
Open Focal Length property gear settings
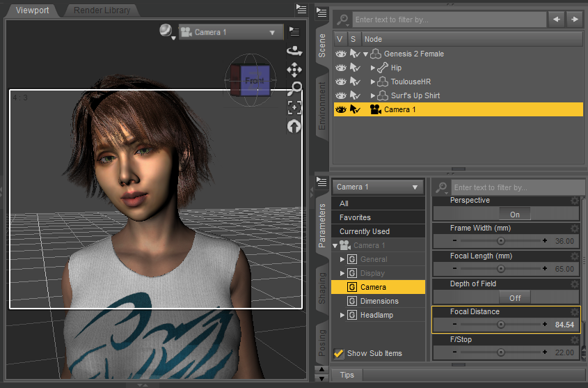point(575,256)
